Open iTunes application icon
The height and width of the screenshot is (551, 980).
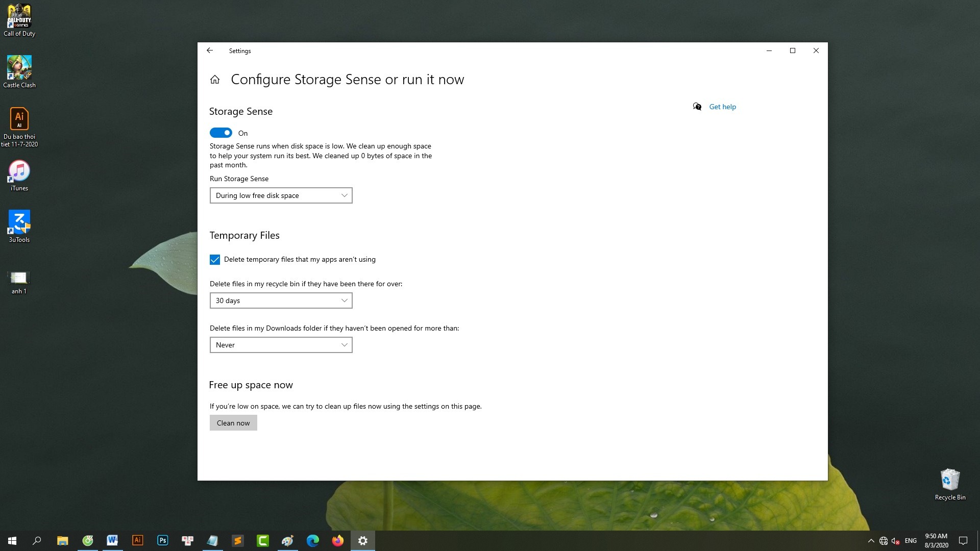(19, 171)
